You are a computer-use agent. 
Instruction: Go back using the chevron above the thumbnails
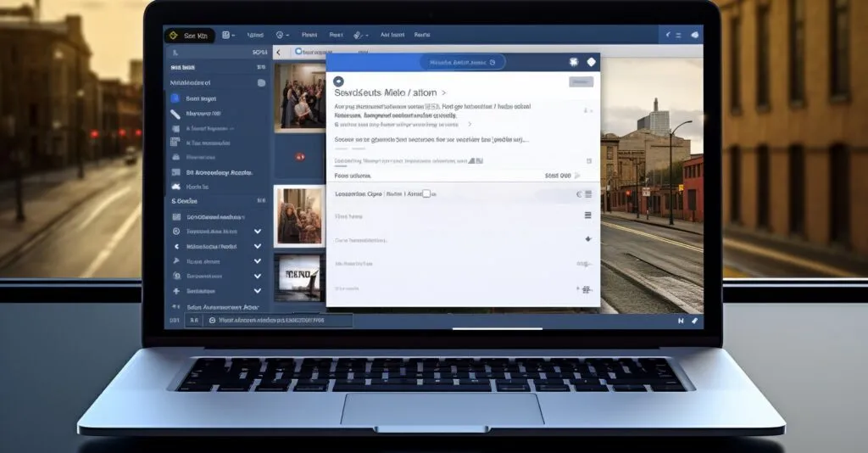tap(279, 52)
